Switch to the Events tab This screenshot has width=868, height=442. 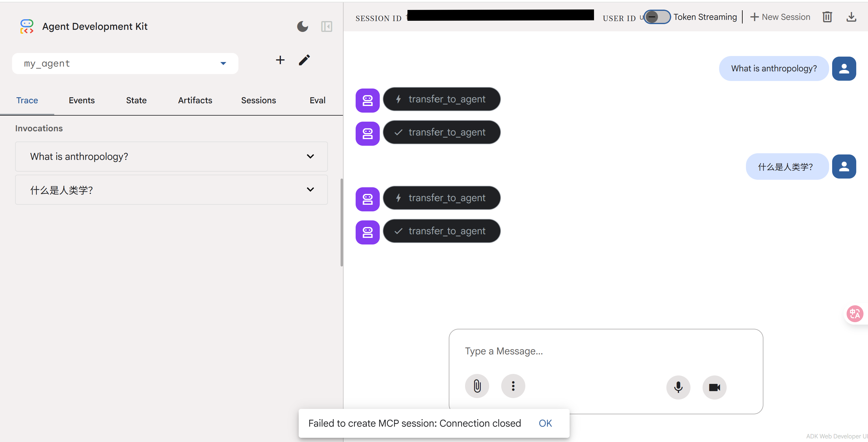[x=82, y=100]
